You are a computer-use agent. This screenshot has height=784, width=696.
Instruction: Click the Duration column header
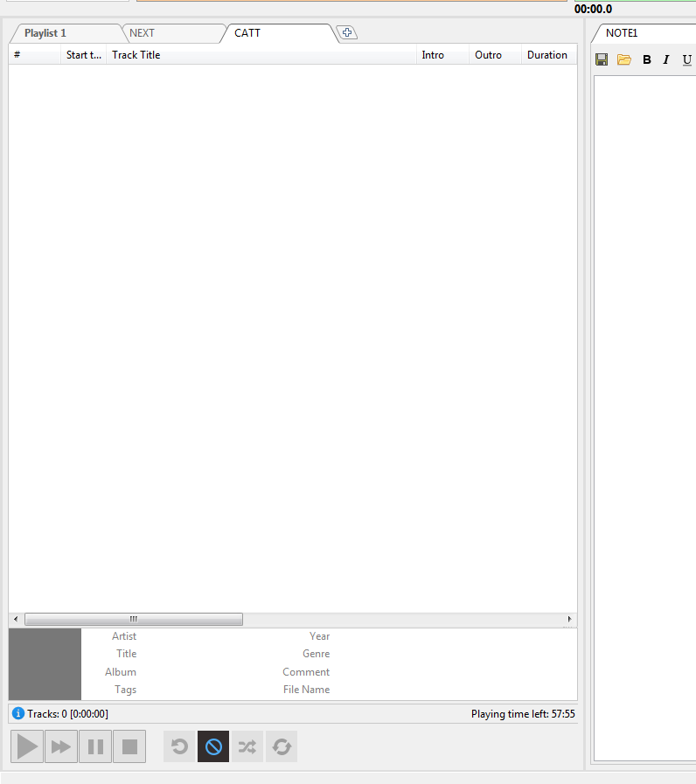547,55
